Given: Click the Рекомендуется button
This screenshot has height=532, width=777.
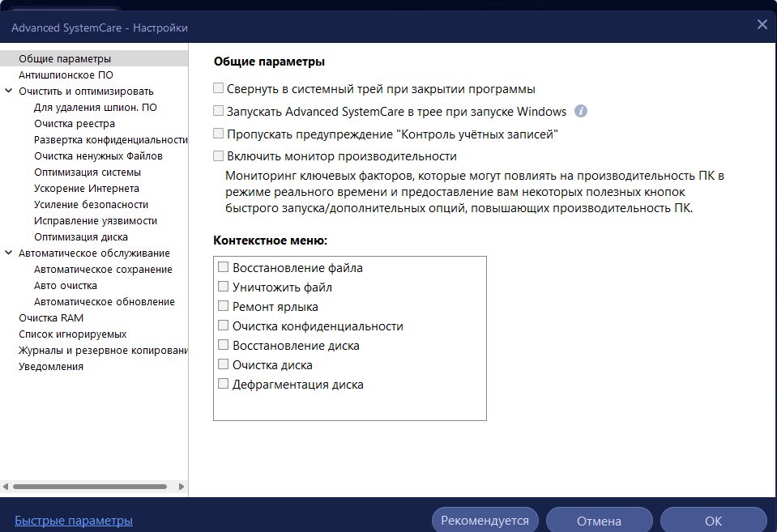Looking at the screenshot, I should tap(485, 520).
